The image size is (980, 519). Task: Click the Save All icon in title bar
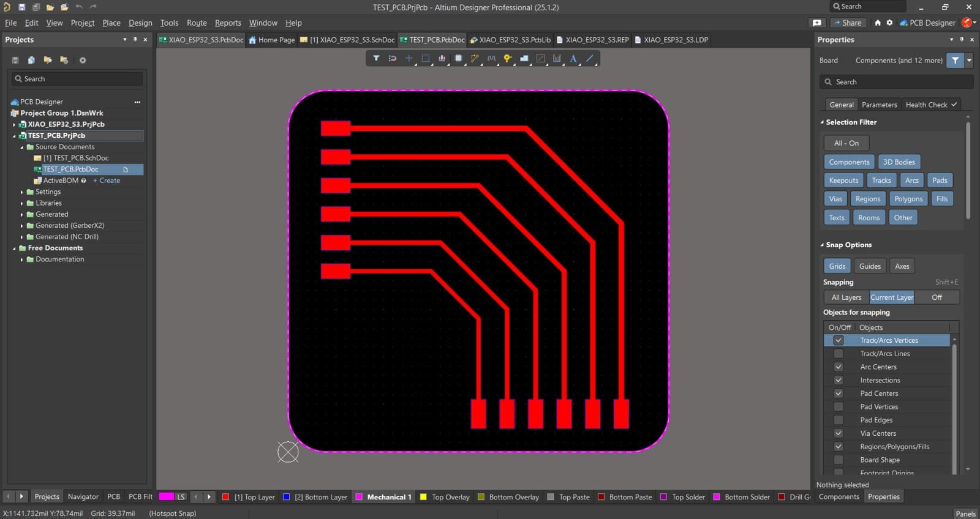click(x=36, y=7)
